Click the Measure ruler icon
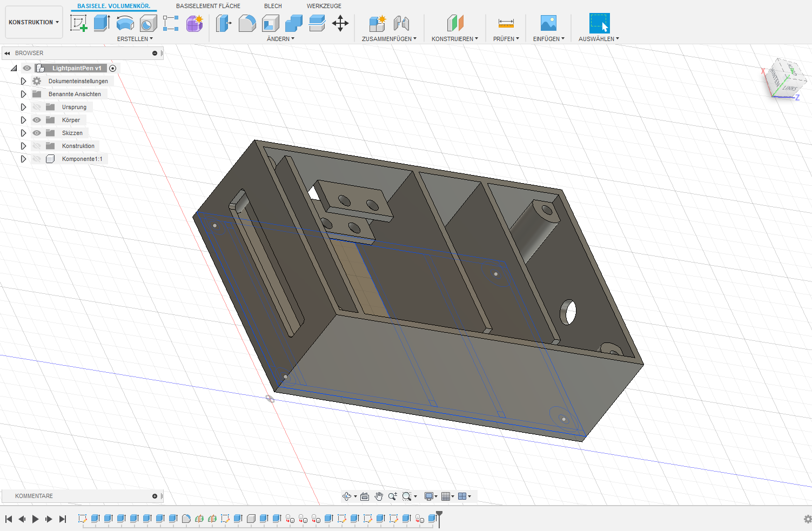Screen dimensions: 812x531 pyautogui.click(x=506, y=23)
